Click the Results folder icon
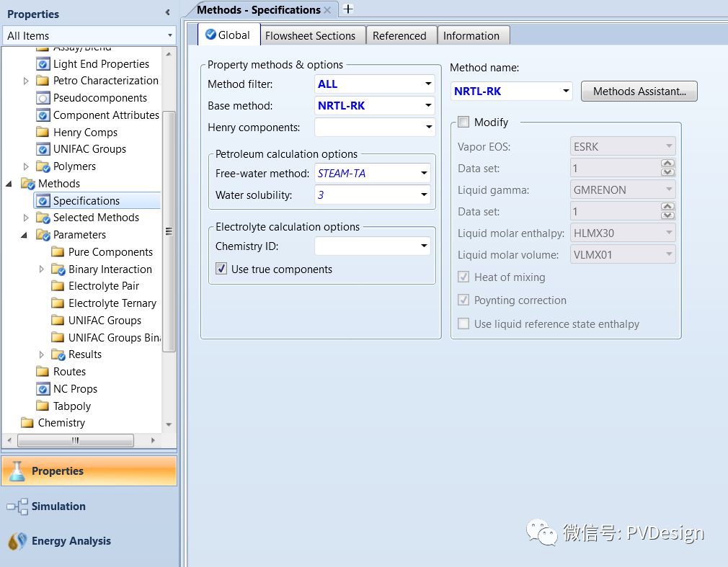The height and width of the screenshot is (567, 728). (58, 354)
